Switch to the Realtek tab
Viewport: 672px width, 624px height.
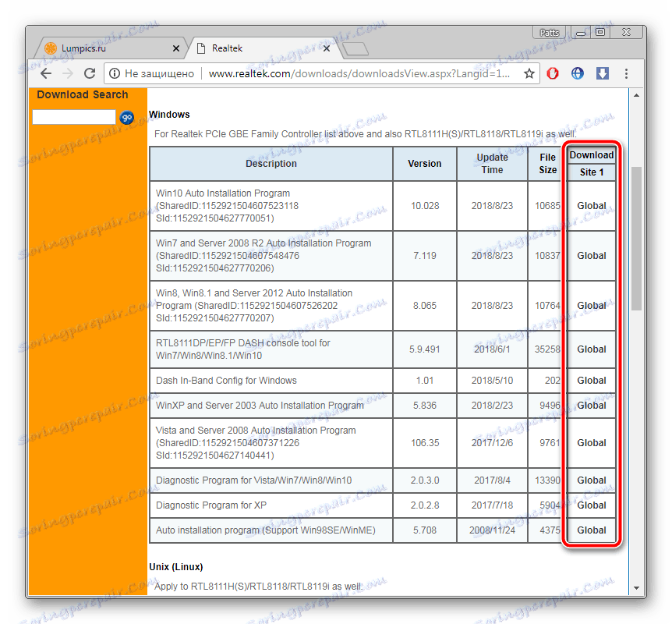[x=263, y=48]
